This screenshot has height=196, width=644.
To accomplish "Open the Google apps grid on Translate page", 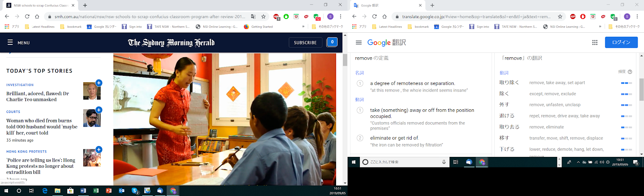I will pos(595,42).
